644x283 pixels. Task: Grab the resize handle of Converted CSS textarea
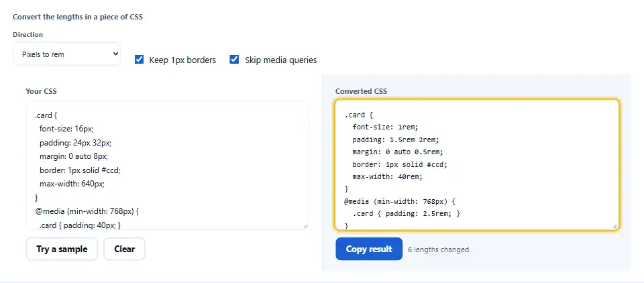point(614,225)
